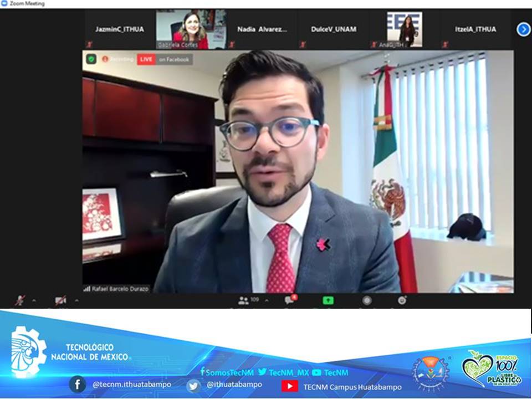532x399 pixels.
Task: Click the Zoom Meeting title bar icon
Action: (4, 3)
